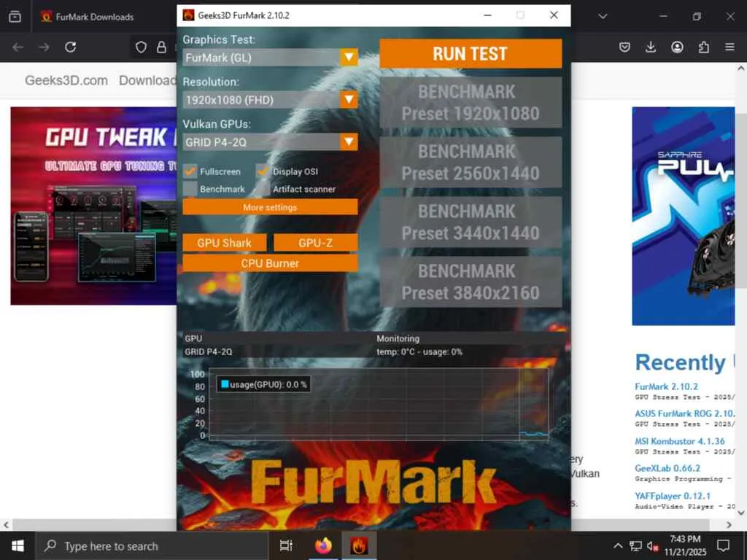
Task: Open the CPU Burner tool
Action: click(x=270, y=263)
